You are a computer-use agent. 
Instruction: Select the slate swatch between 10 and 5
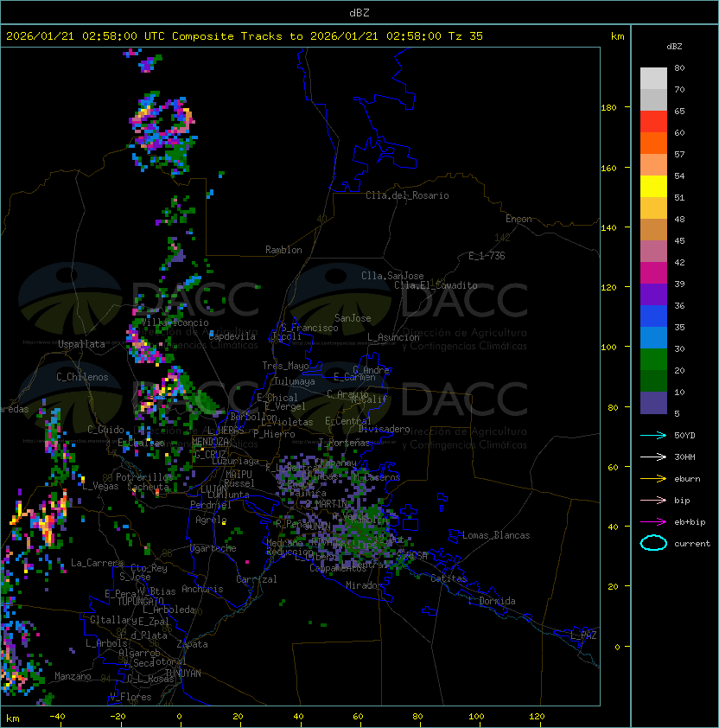tap(653, 403)
